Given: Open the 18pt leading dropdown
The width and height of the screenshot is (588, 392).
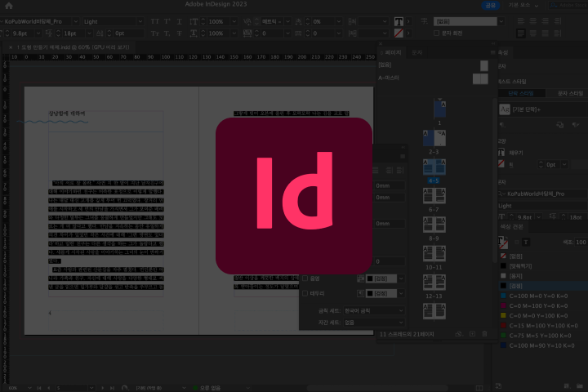Looking at the screenshot, I should point(89,33).
